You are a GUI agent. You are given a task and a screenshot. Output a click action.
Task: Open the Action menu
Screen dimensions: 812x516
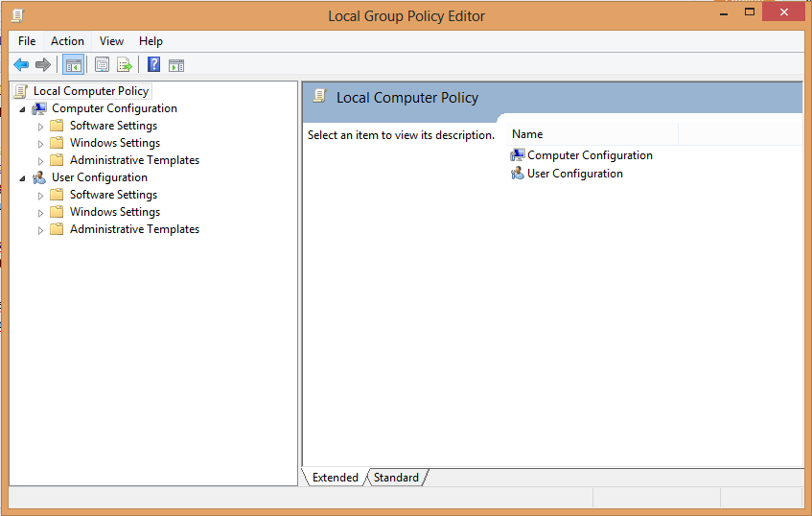pos(67,41)
